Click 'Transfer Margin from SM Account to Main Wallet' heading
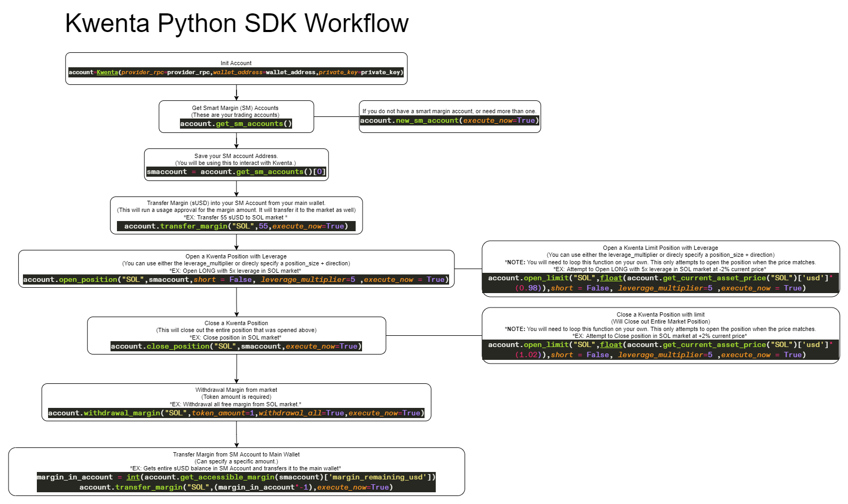The height and width of the screenshot is (504, 848). (236, 454)
